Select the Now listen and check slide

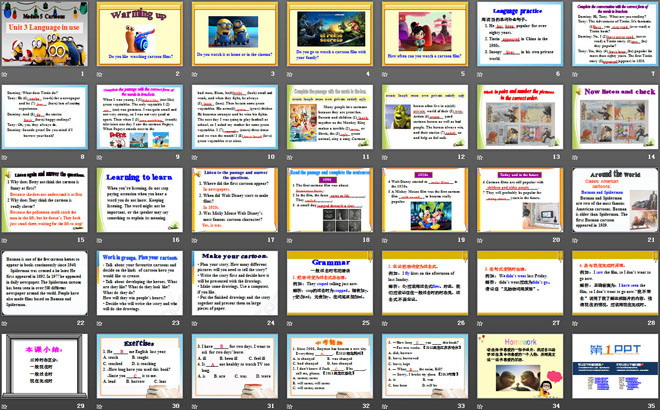pyautogui.click(x=615, y=117)
